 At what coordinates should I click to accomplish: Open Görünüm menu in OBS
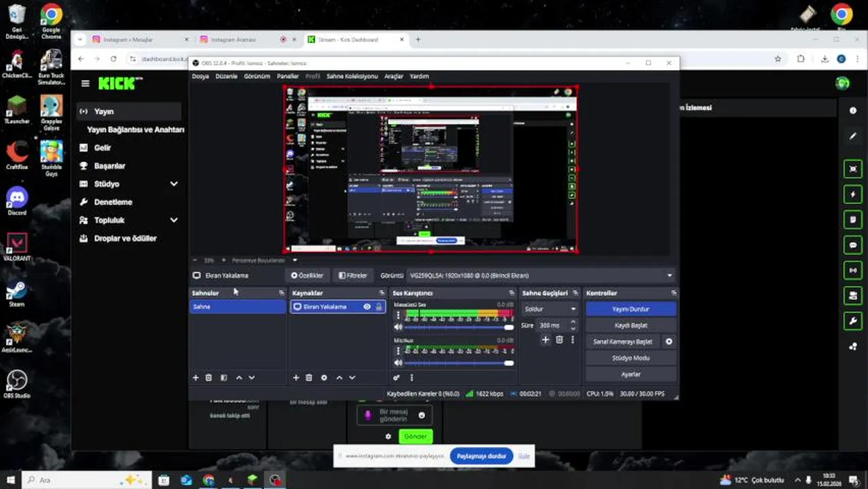[257, 76]
